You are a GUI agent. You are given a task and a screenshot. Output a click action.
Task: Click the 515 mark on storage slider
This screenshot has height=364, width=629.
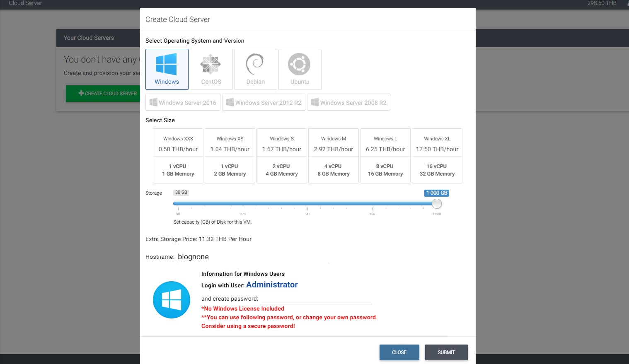307,214
